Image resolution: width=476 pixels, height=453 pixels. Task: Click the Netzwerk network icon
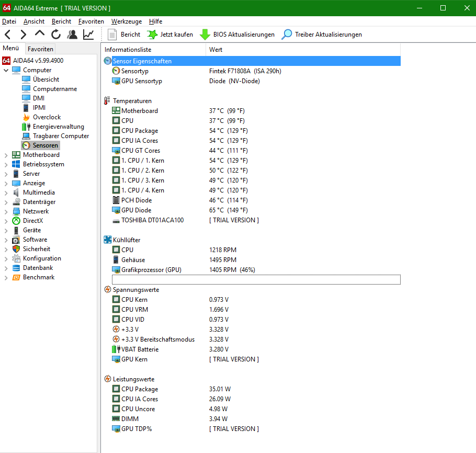16,211
